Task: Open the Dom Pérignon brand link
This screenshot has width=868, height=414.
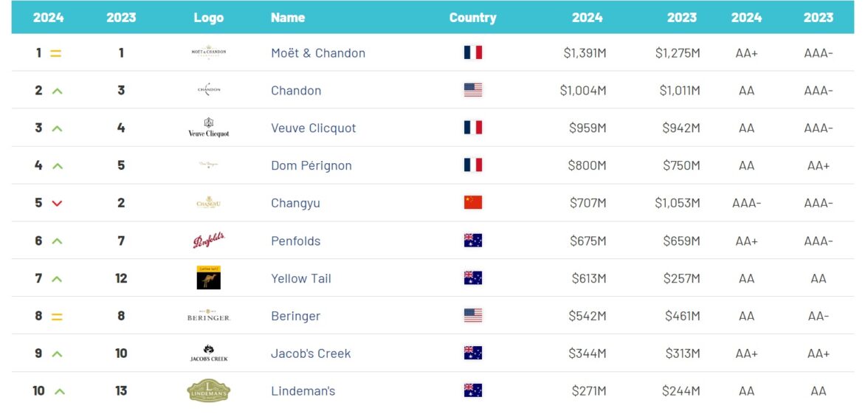Action: 311,165
